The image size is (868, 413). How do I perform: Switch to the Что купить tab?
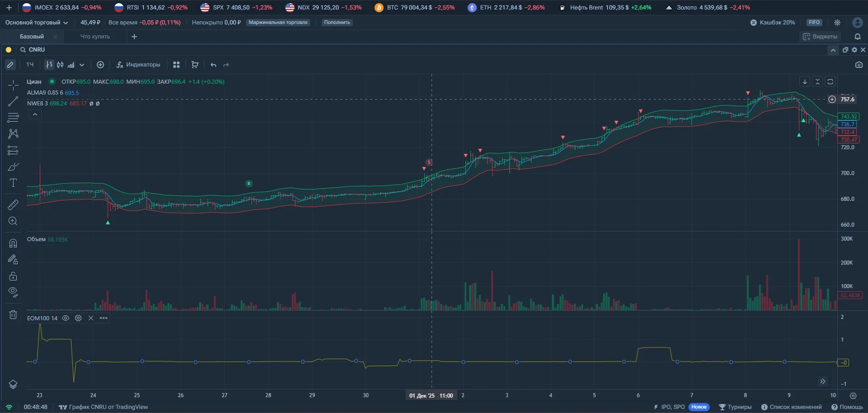(x=95, y=37)
